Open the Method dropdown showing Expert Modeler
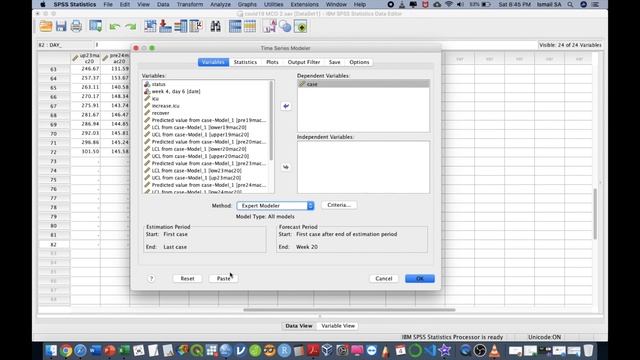The width and height of the screenshot is (640, 360). click(x=276, y=206)
